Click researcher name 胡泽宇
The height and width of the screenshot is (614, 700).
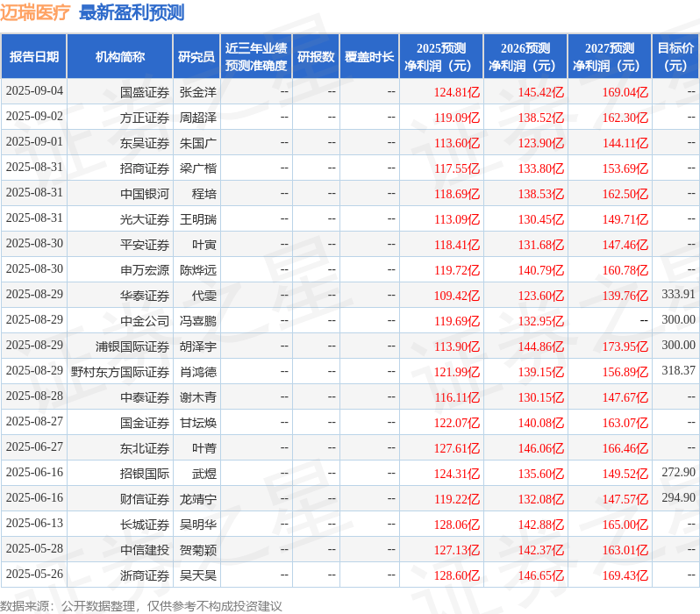pos(198,347)
